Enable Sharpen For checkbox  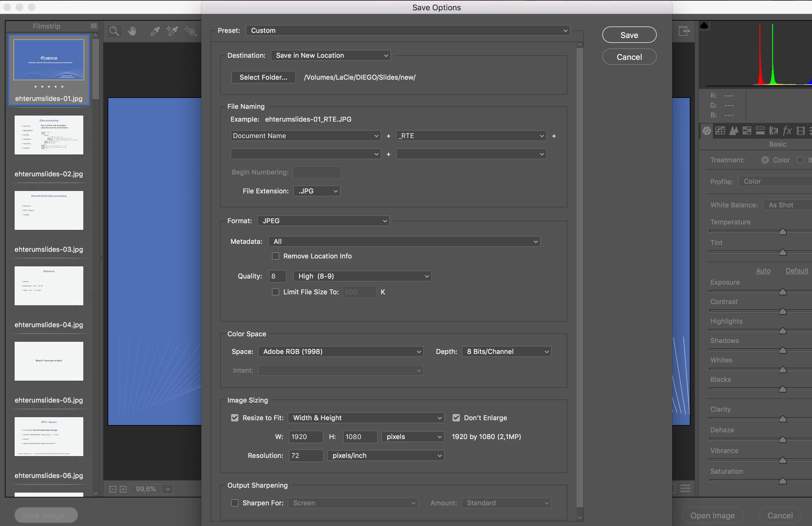(x=235, y=503)
